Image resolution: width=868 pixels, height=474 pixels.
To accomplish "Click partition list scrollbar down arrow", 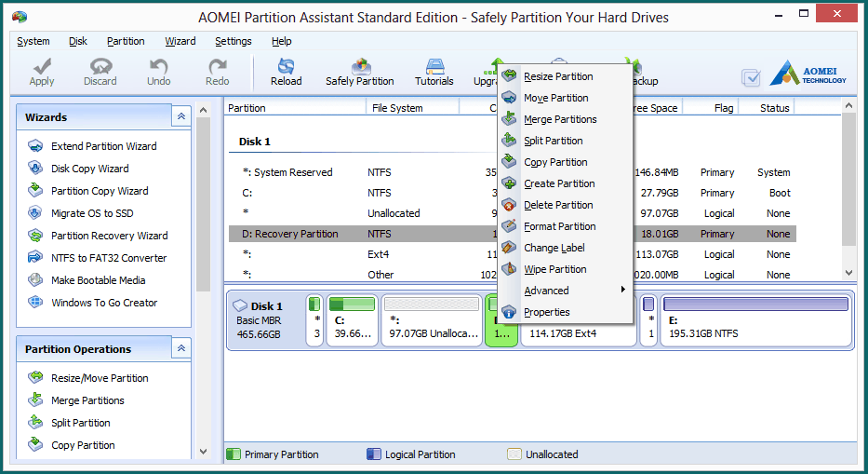I will coord(848,273).
